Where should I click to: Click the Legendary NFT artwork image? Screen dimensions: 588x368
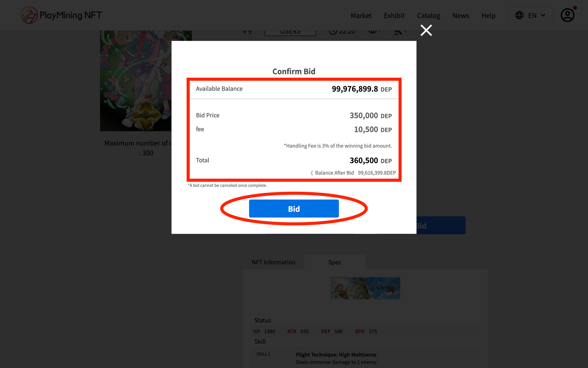(x=136, y=81)
